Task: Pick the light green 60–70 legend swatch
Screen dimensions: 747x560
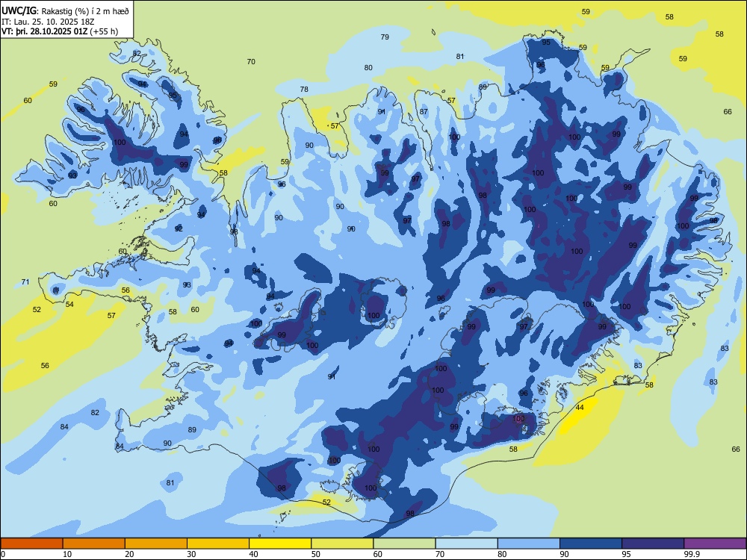Action: 404,544
